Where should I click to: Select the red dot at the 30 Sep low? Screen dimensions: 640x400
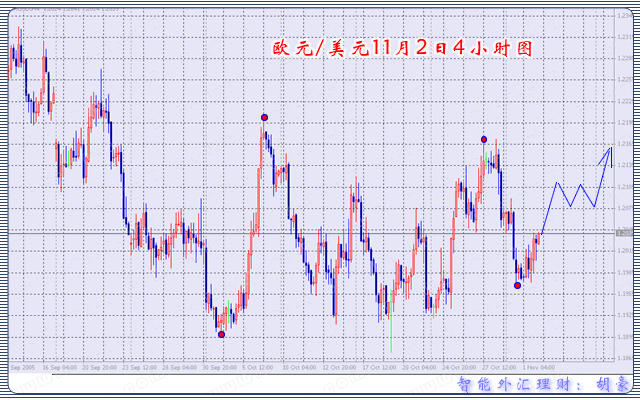tap(221, 334)
